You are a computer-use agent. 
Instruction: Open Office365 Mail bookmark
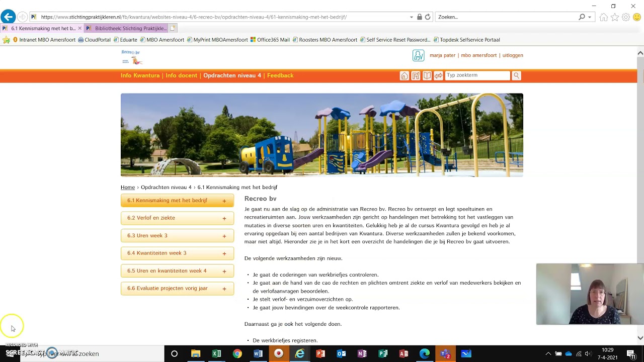(270, 40)
